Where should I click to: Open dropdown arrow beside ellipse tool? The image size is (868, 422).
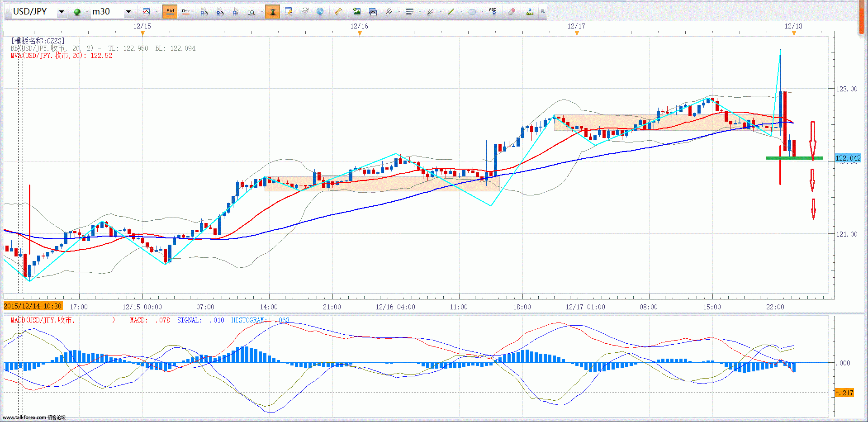pyautogui.click(x=482, y=12)
